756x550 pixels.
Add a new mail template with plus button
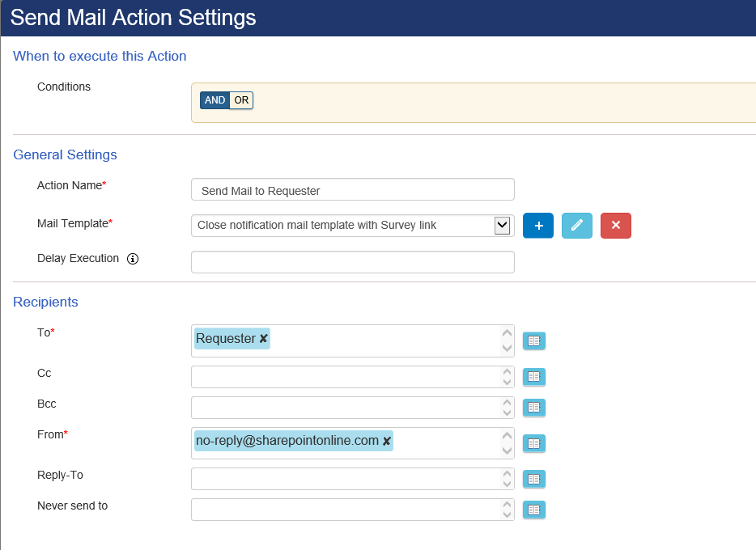(x=538, y=226)
